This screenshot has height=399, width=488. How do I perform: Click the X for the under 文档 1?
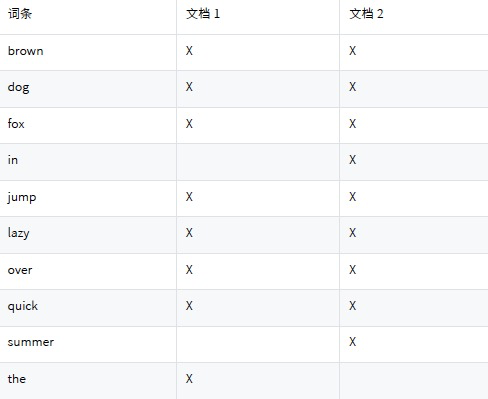coord(189,379)
